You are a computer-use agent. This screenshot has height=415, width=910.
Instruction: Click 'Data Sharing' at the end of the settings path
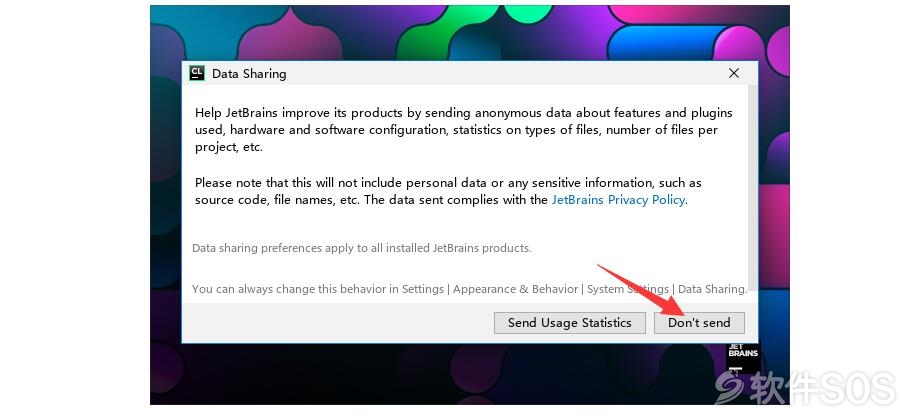[x=712, y=289]
